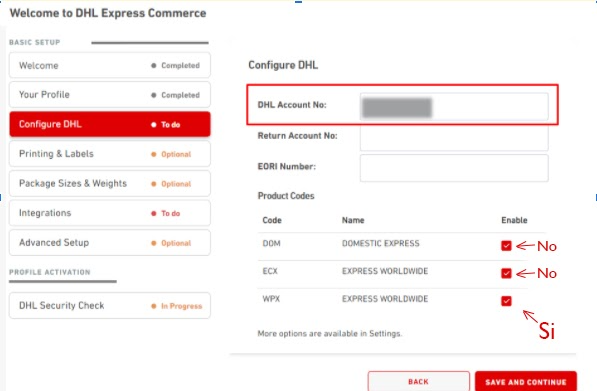Click the 'Configure DHL' page heading

283,65
